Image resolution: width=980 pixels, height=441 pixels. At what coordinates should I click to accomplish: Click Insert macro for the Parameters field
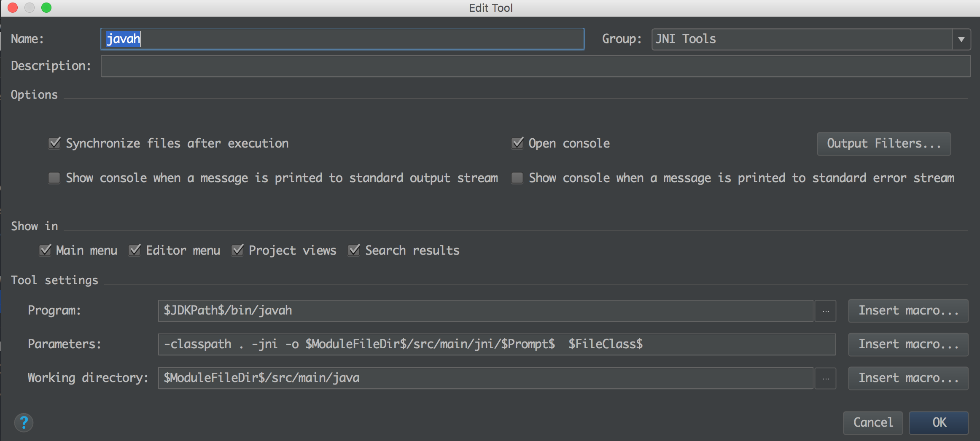pos(908,344)
